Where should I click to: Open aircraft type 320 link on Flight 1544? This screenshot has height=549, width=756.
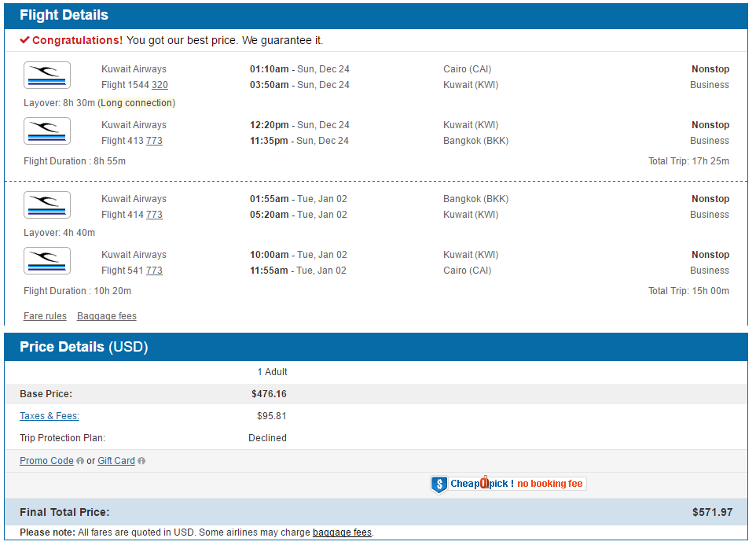point(160,85)
